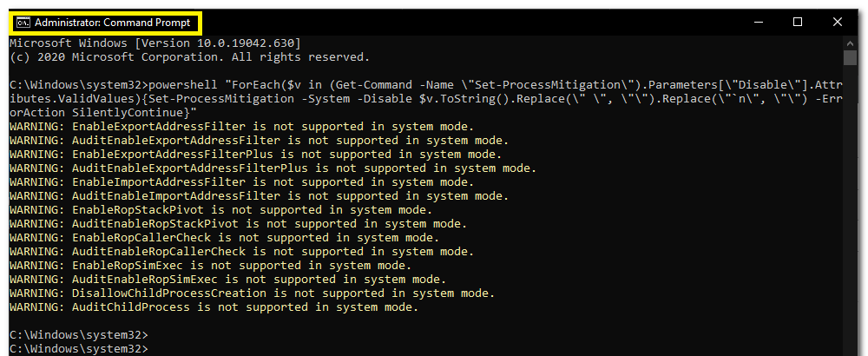868x356 pixels.
Task: Click the last C:\Windows\system32> prompt line
Action: [79, 349]
